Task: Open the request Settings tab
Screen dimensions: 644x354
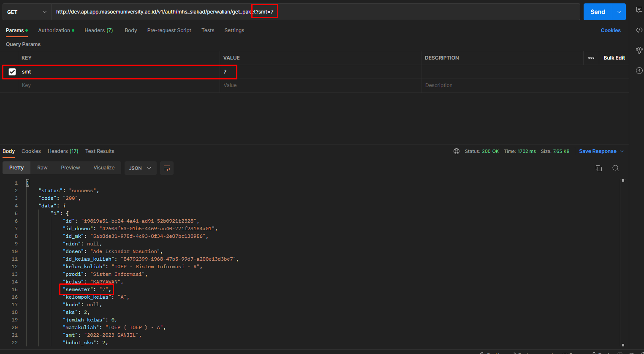Action: (234, 30)
